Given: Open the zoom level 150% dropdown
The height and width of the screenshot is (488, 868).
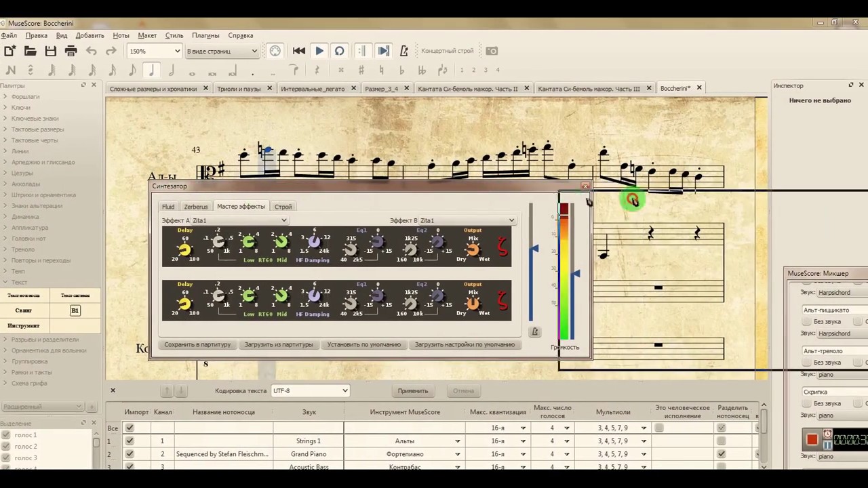Looking at the screenshot, I should (155, 51).
